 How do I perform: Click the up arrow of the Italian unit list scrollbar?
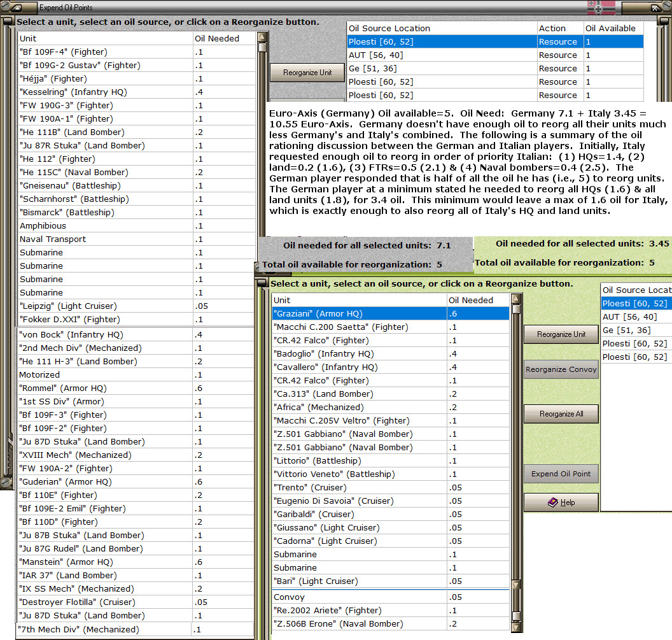[516, 299]
